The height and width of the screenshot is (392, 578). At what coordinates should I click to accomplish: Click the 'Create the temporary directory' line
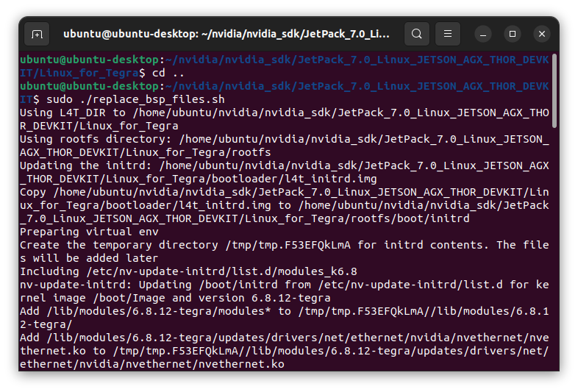(x=285, y=245)
